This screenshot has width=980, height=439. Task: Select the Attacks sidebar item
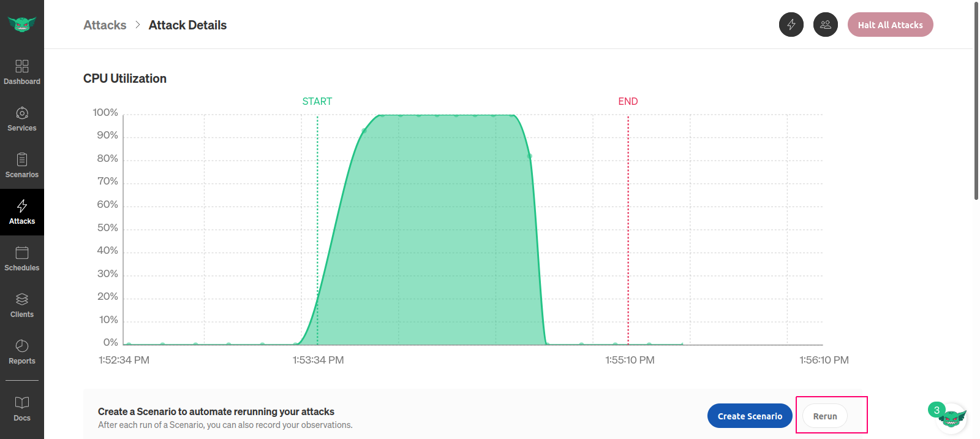[22, 212]
